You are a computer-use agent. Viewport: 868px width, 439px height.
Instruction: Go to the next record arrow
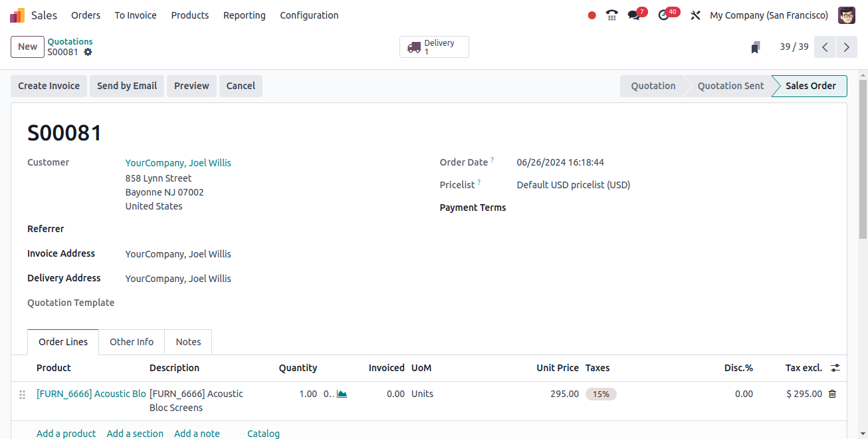(x=846, y=47)
